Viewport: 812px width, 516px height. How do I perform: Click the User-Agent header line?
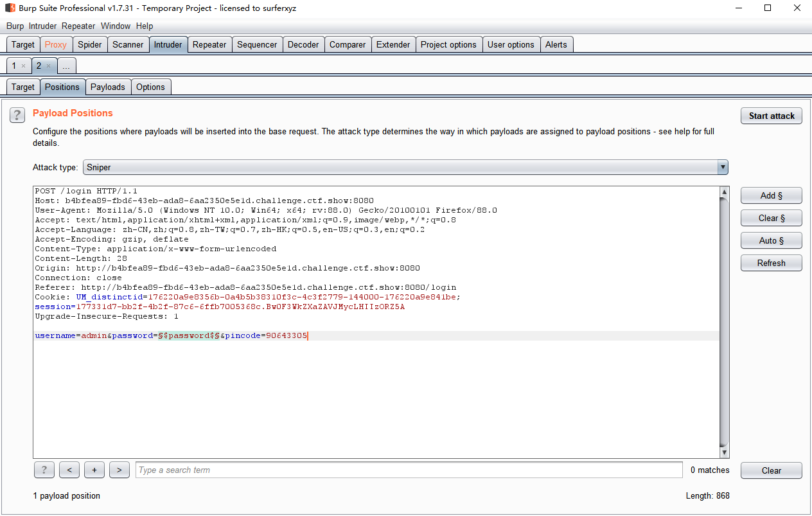266,210
